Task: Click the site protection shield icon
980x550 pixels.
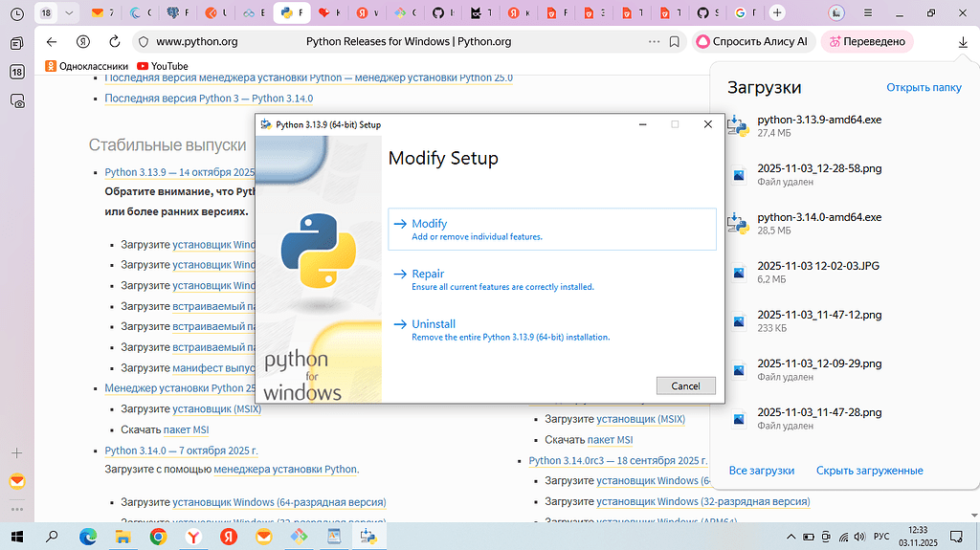Action: click(x=144, y=42)
